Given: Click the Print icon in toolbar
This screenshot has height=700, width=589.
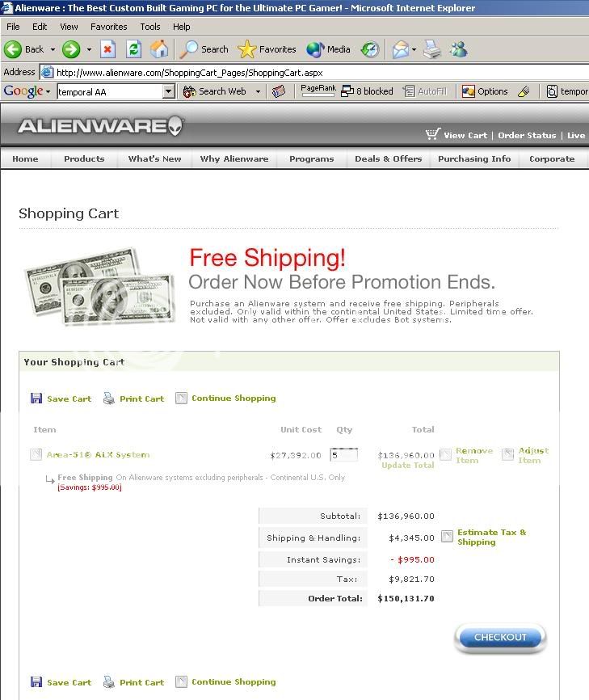Looking at the screenshot, I should pyautogui.click(x=432, y=49).
